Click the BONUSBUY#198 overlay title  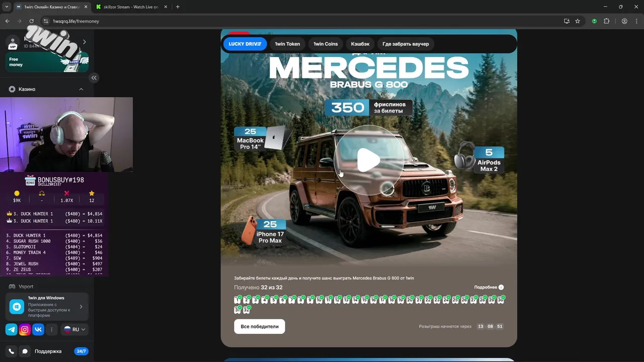click(x=61, y=180)
